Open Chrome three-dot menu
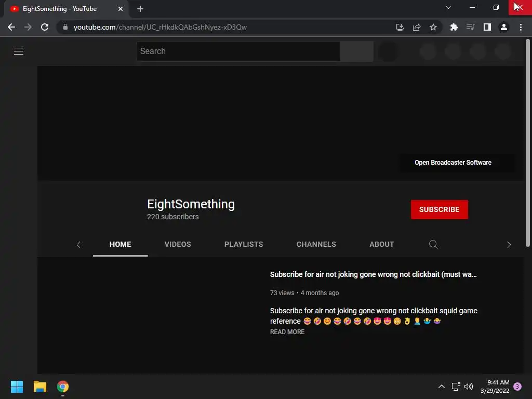The height and width of the screenshot is (399, 532). tap(521, 27)
